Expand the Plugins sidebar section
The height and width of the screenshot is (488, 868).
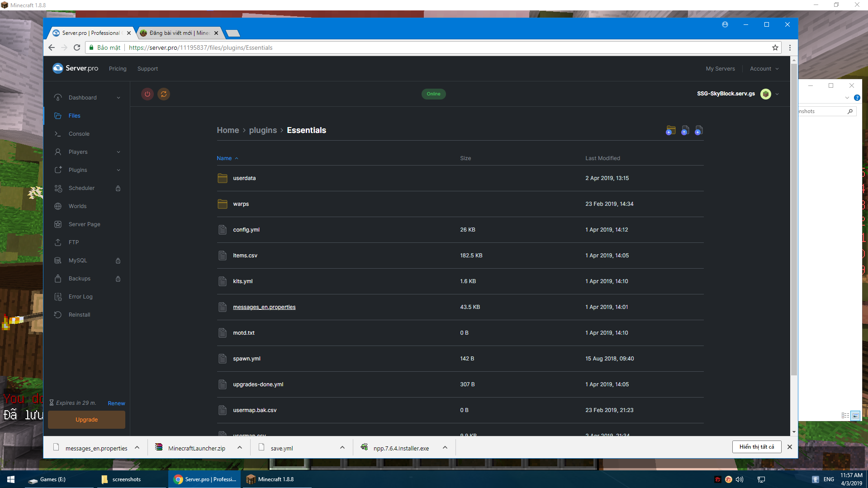(x=119, y=170)
